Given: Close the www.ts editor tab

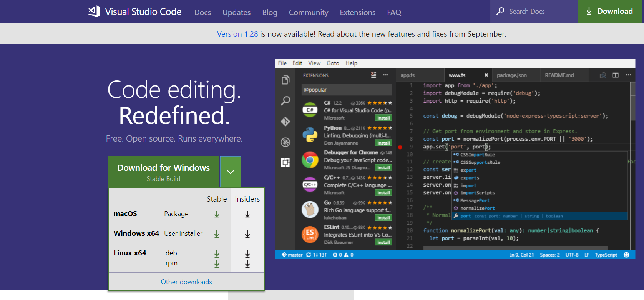Looking at the screenshot, I should [486, 75].
